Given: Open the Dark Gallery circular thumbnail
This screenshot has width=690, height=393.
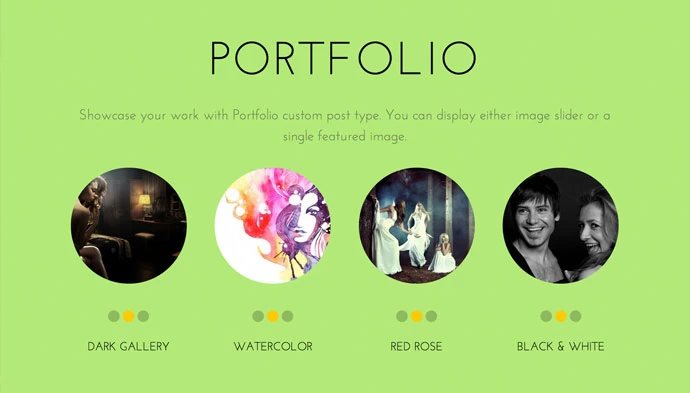Looking at the screenshot, I should (x=128, y=225).
